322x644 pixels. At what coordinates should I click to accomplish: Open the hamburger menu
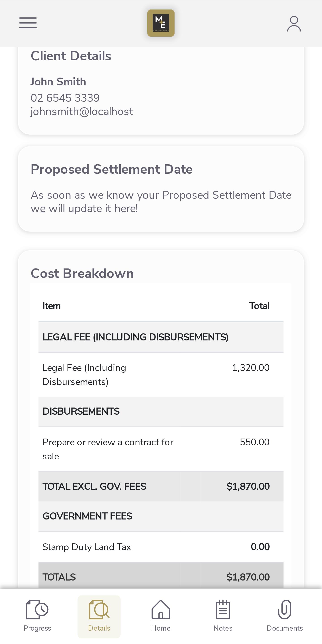[28, 23]
